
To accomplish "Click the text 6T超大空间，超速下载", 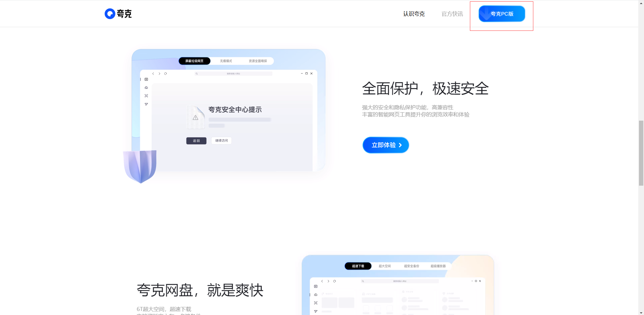I will coord(164,309).
